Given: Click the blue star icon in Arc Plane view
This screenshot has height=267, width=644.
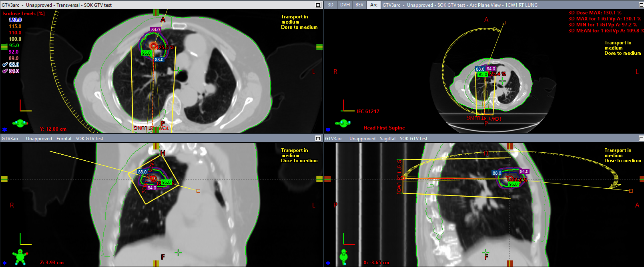Looking at the screenshot, I should 328,130.
